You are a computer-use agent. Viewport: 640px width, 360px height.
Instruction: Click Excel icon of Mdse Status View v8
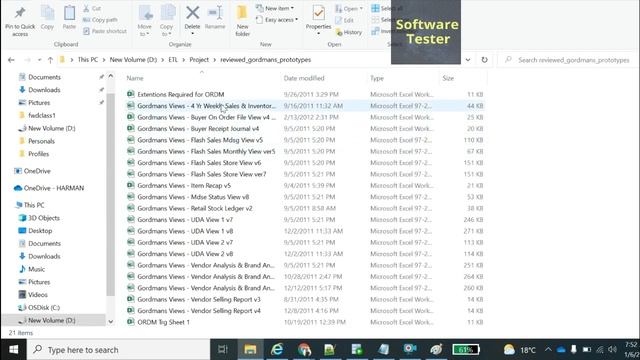(131, 196)
